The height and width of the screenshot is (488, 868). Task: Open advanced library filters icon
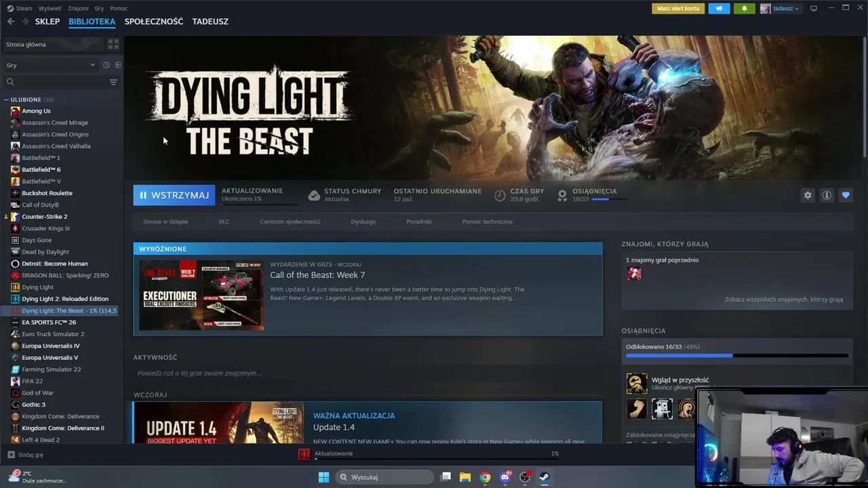pos(113,82)
